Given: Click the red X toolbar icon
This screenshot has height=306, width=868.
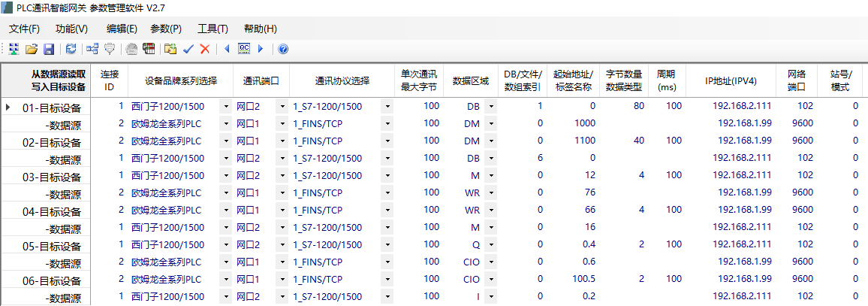Looking at the screenshot, I should click(x=204, y=49).
